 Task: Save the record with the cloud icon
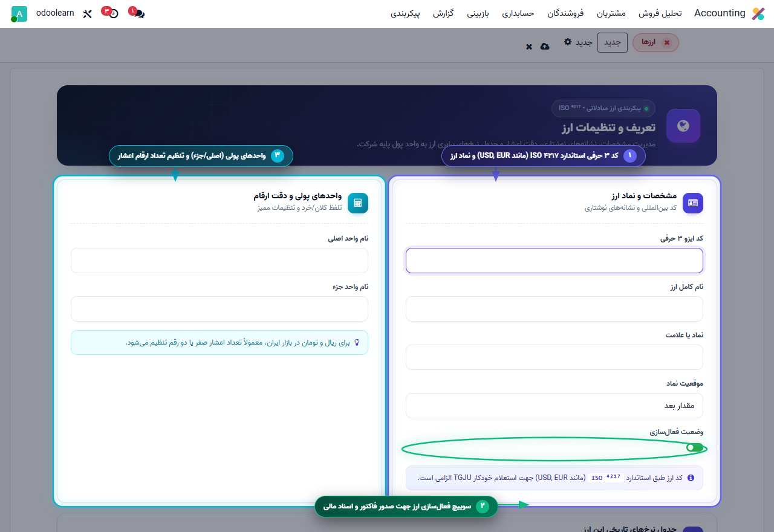coord(545,47)
